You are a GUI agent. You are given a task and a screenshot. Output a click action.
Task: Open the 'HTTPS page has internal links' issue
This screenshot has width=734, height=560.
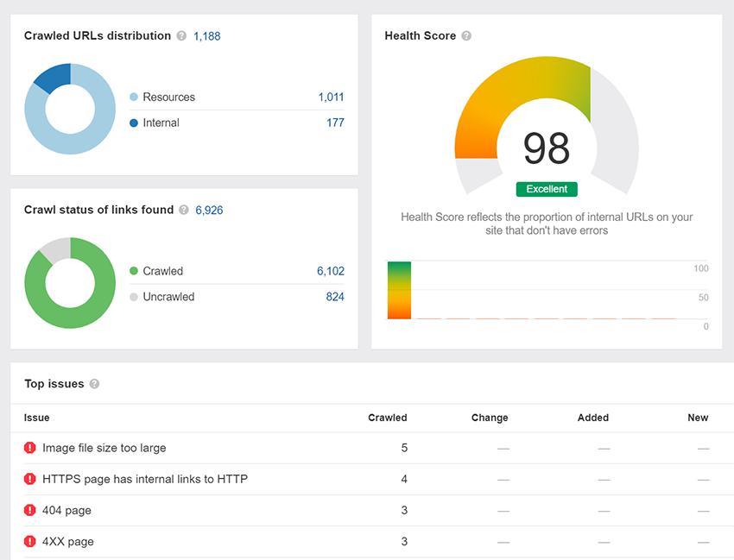coord(145,479)
